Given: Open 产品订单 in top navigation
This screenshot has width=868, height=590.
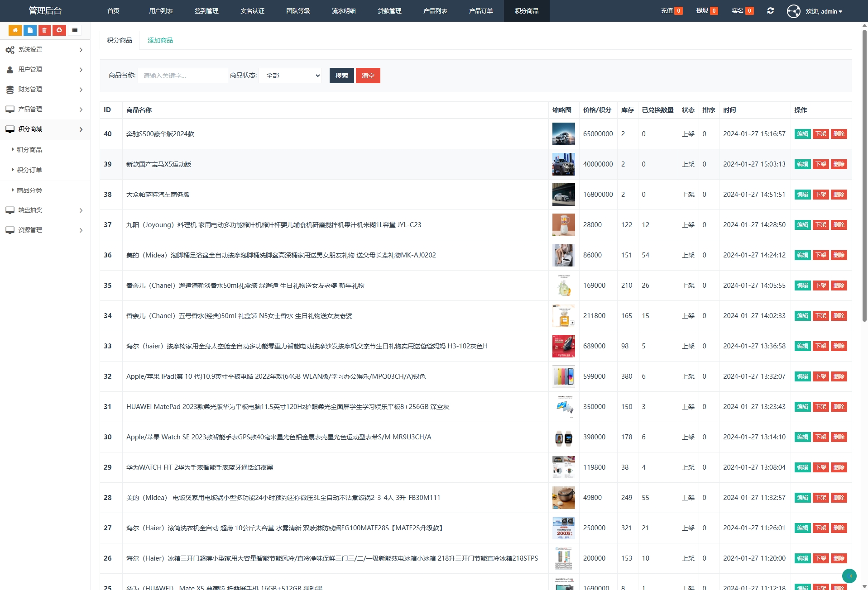Looking at the screenshot, I should (480, 11).
